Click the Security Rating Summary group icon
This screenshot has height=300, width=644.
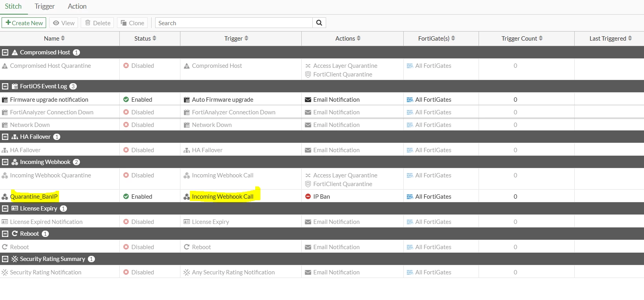(15, 259)
